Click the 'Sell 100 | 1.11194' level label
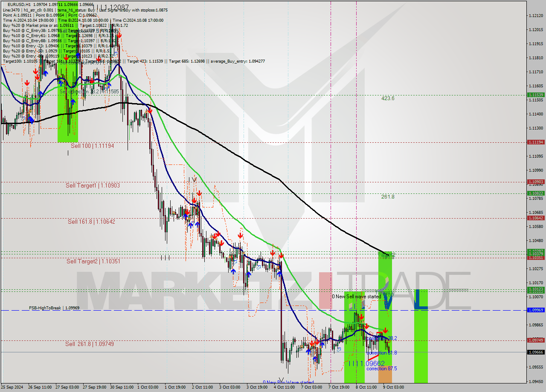 pos(92,146)
